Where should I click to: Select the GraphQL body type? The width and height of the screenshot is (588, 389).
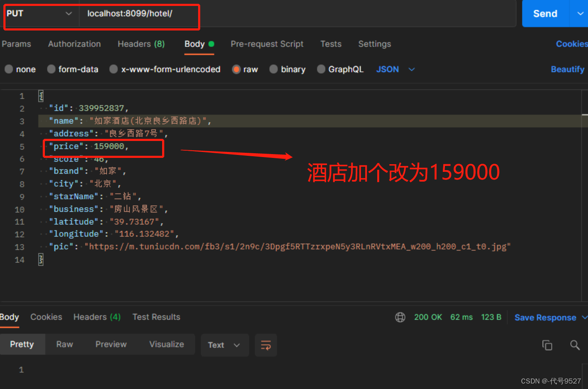(340, 69)
